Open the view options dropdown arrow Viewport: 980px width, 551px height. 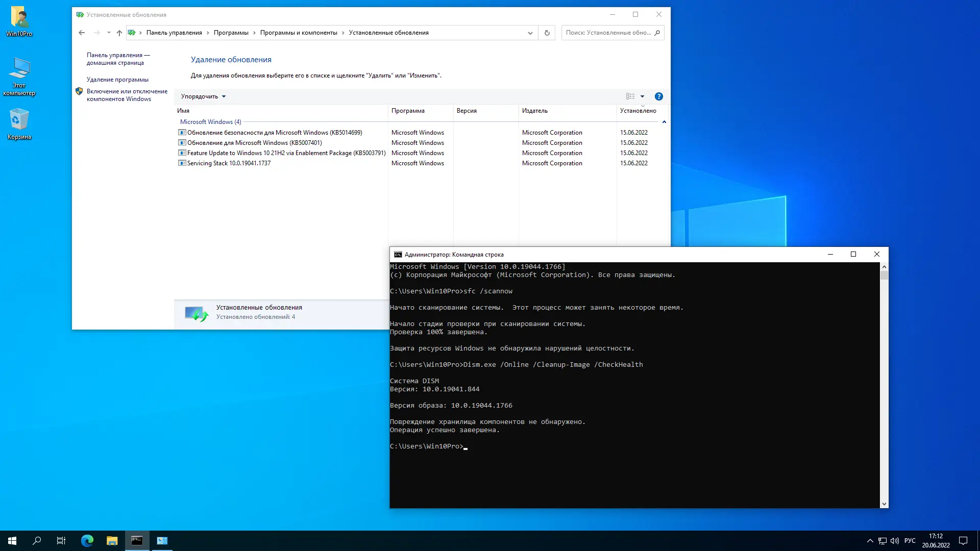[x=642, y=96]
